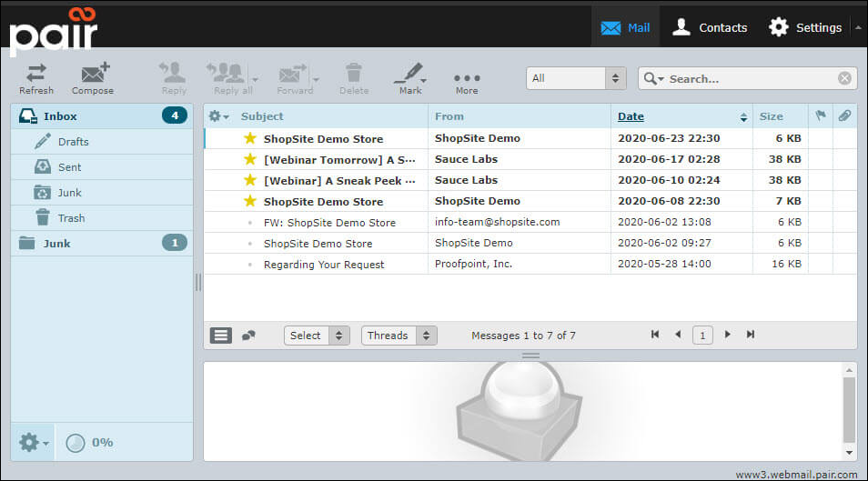The width and height of the screenshot is (868, 481).
Task: Clear the search box with the X icon
Action: pos(844,78)
